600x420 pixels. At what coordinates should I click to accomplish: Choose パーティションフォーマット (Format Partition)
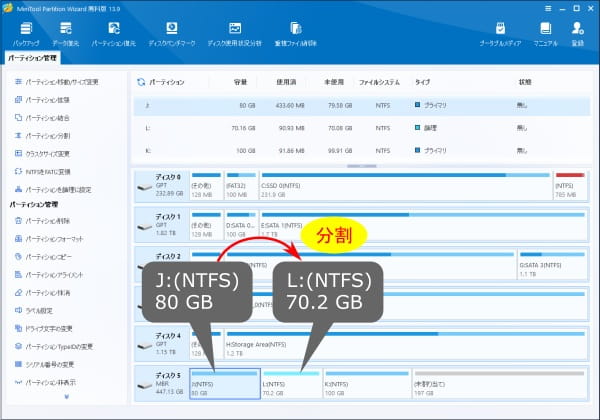point(49,239)
